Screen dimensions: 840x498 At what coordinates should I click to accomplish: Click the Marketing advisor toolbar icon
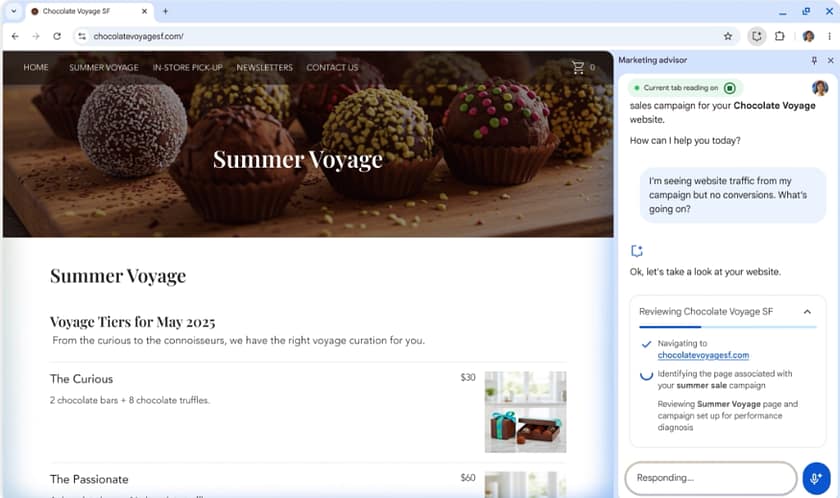coord(757,36)
